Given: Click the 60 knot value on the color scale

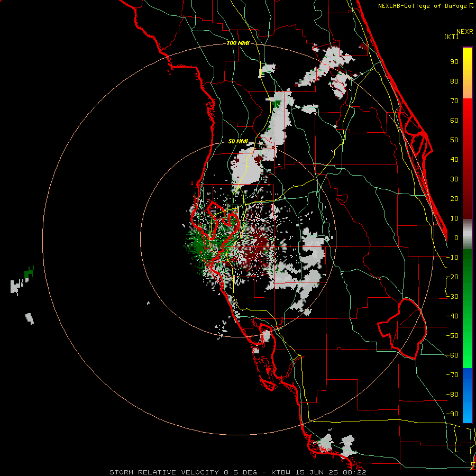Looking at the screenshot, I should [x=454, y=120].
